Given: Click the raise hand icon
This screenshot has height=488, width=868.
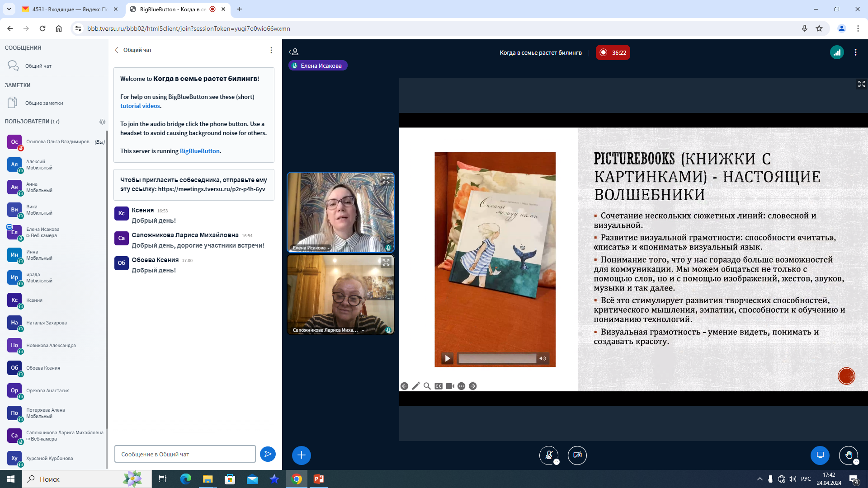Looking at the screenshot, I should tap(848, 455).
